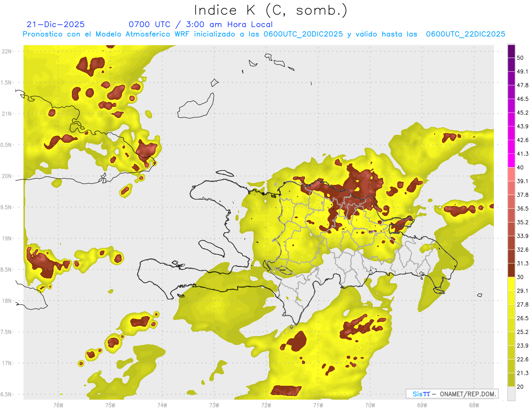Viewport: 532px width, 411px height.
Task: Click the legend value '43.9'
Action: click(523, 126)
